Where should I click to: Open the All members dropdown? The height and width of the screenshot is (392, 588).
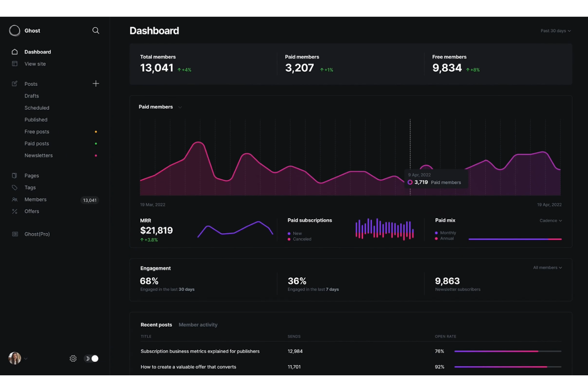point(547,268)
